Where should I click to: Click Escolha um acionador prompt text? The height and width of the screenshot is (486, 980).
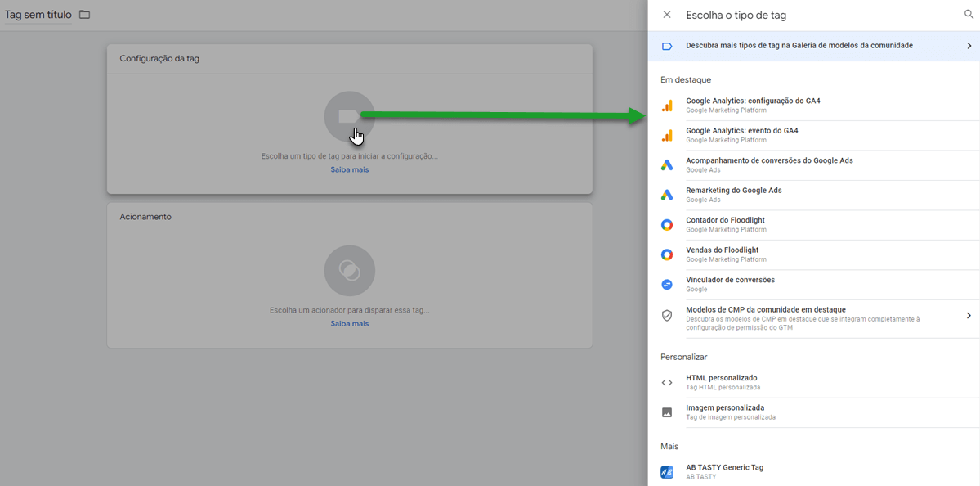[x=349, y=310]
